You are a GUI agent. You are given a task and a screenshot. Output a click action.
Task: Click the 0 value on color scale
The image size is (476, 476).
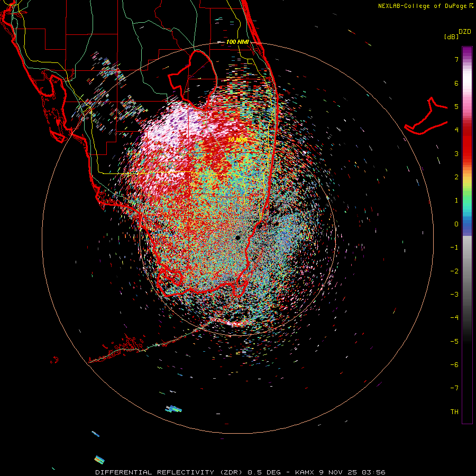pos(456,224)
